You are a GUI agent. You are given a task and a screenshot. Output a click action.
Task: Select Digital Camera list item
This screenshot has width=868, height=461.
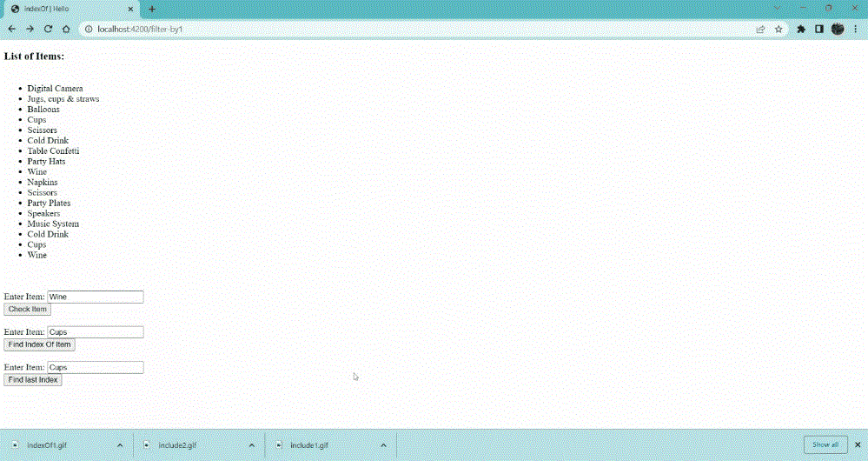[56, 89]
